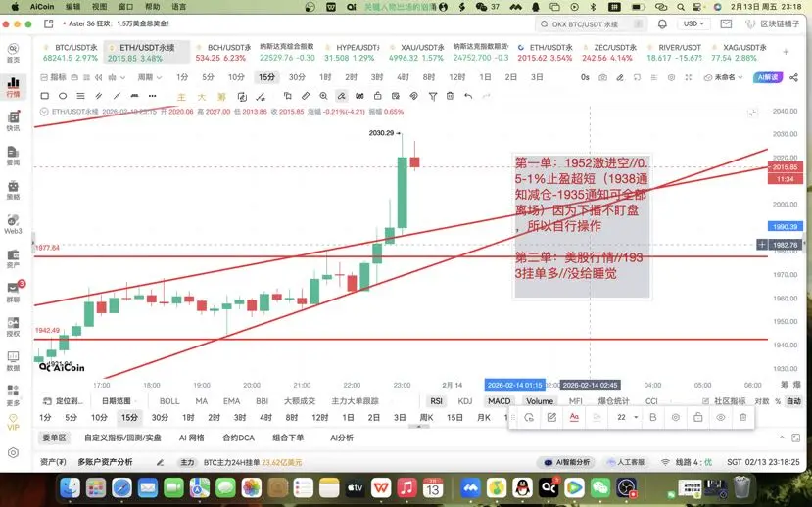812x507 pixels.
Task: Toggle annotation lock in floating toolbar
Action: tap(698, 418)
